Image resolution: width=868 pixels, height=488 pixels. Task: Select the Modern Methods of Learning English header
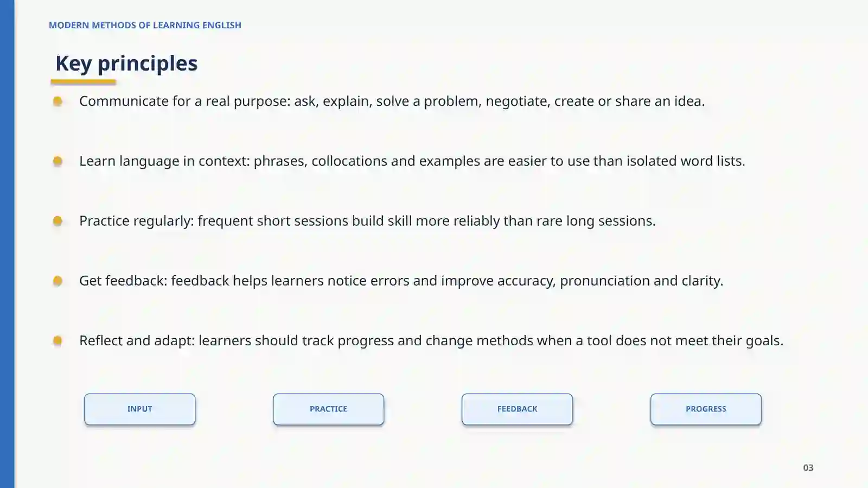coord(145,25)
